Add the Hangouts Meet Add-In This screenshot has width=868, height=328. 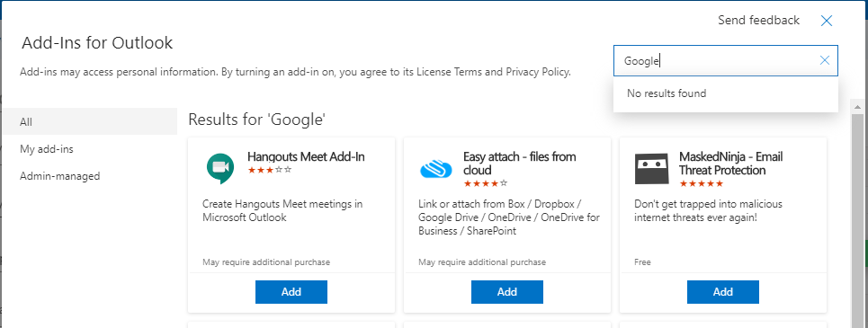(x=291, y=292)
